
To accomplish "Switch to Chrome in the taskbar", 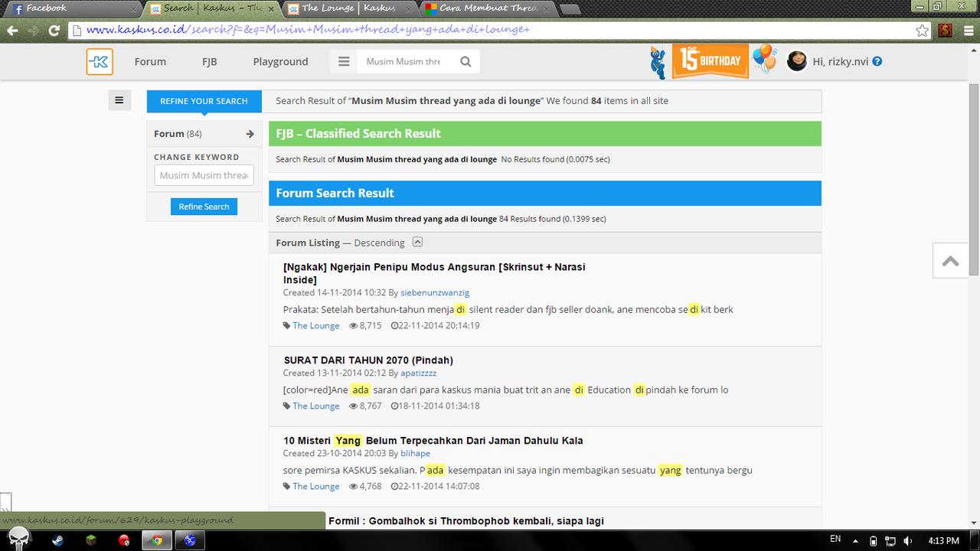I will coord(157,540).
